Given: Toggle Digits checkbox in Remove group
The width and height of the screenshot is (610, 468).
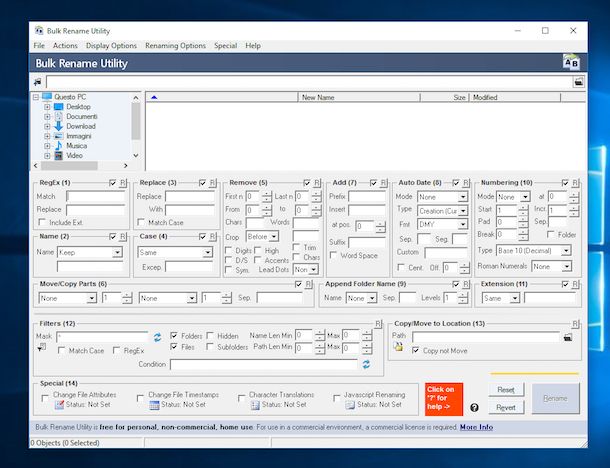Looking at the screenshot, I should click(x=228, y=250).
